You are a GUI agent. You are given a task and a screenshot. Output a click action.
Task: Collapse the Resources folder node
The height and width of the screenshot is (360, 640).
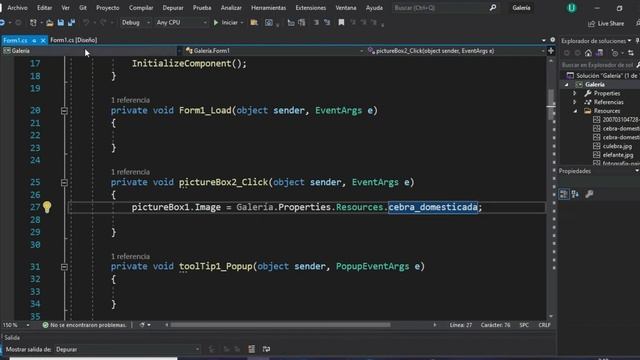pos(575,111)
